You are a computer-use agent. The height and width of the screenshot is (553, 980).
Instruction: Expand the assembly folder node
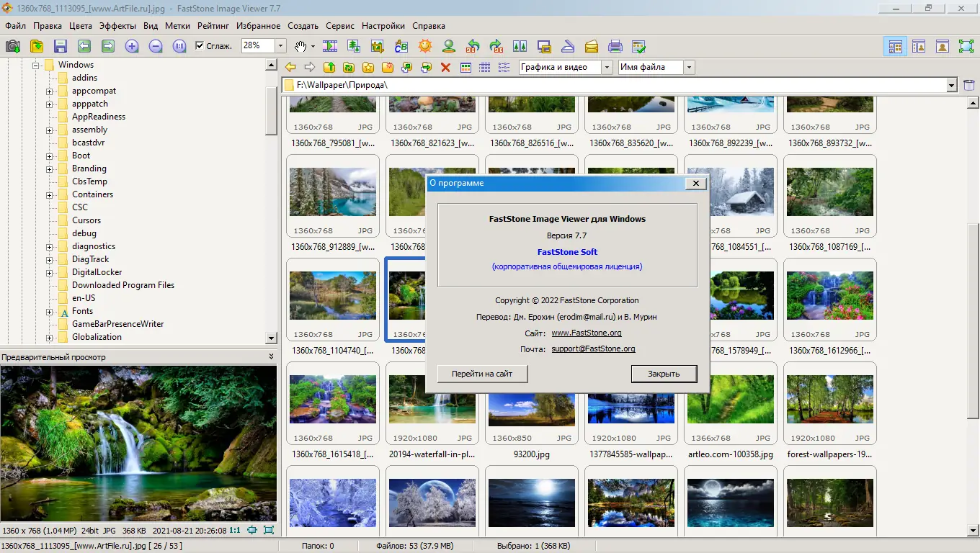point(50,130)
